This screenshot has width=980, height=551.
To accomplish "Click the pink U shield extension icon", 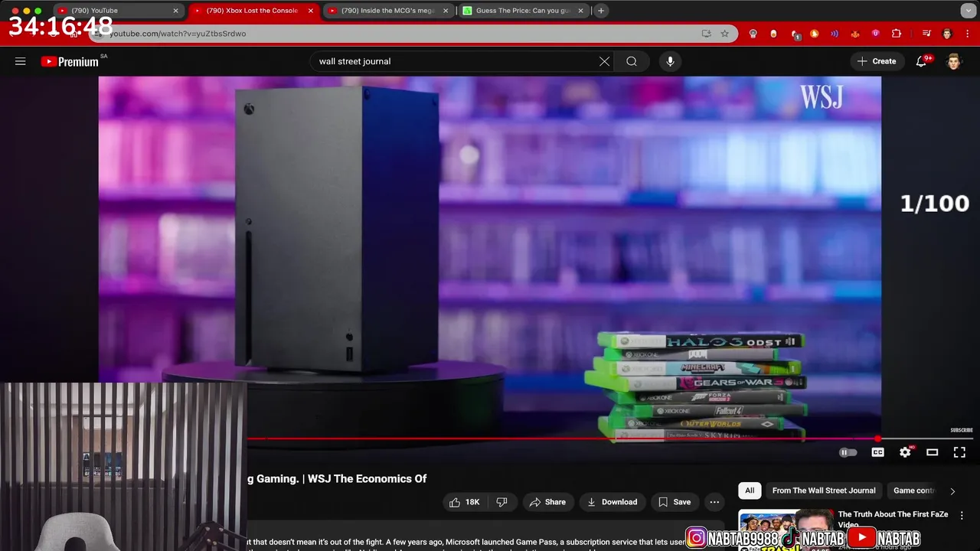I will pyautogui.click(x=875, y=34).
